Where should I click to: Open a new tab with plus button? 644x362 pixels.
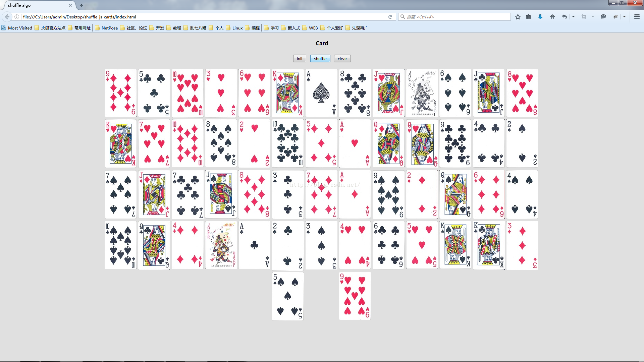[82, 5]
